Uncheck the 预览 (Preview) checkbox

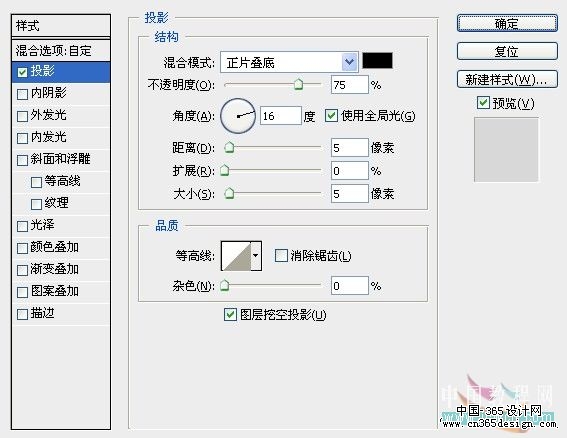(x=483, y=103)
